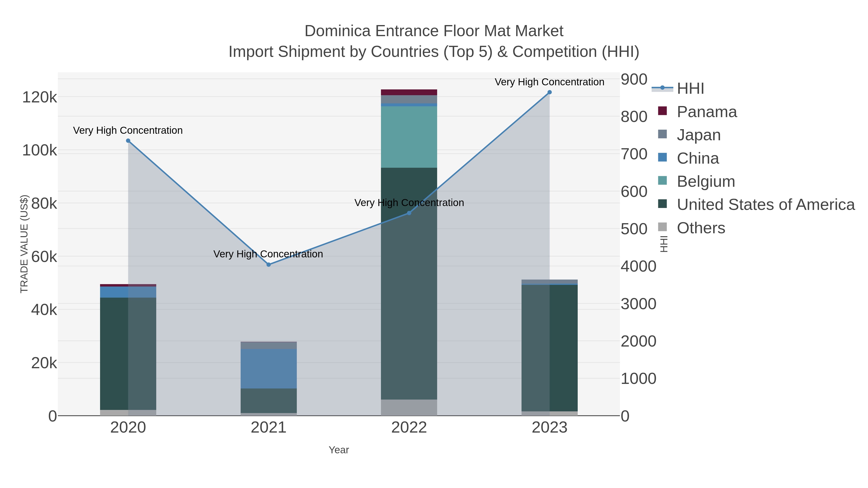Click the 2021 HHI data point marker

point(269,265)
